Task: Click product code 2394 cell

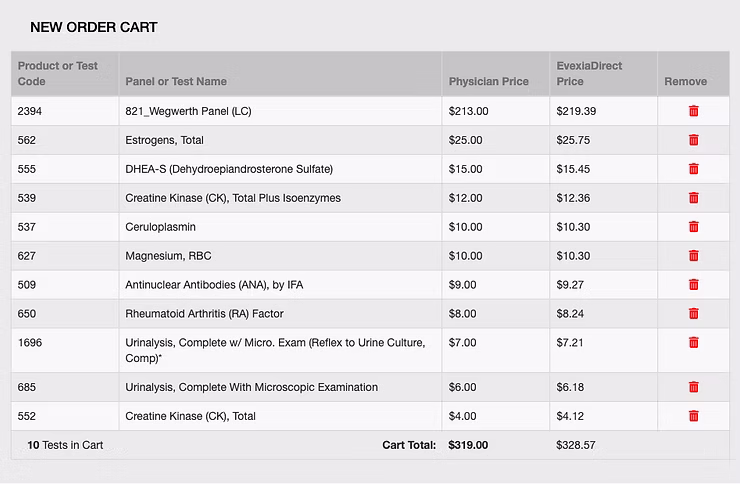Action: coord(30,112)
